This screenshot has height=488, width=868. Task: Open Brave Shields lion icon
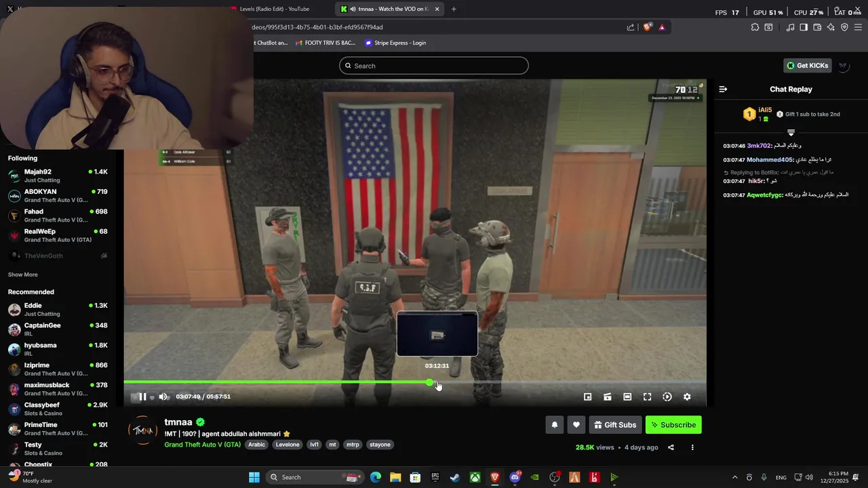tap(647, 27)
